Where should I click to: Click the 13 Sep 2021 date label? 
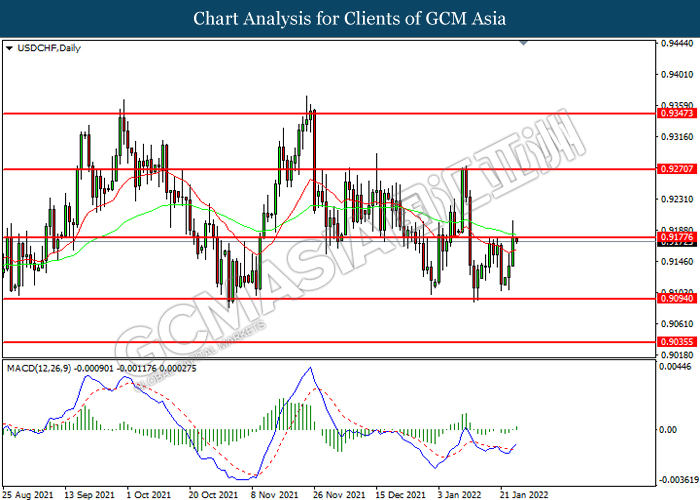pyautogui.click(x=89, y=495)
